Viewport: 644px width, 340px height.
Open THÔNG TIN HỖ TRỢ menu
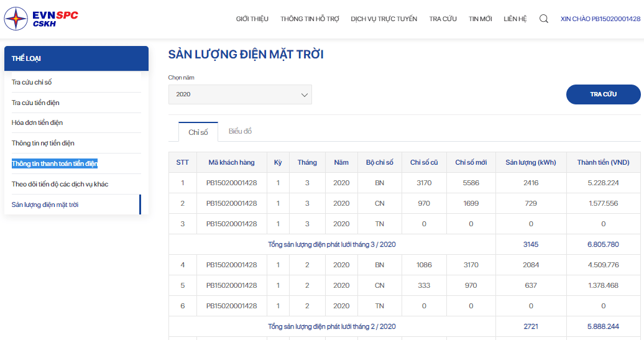click(310, 19)
